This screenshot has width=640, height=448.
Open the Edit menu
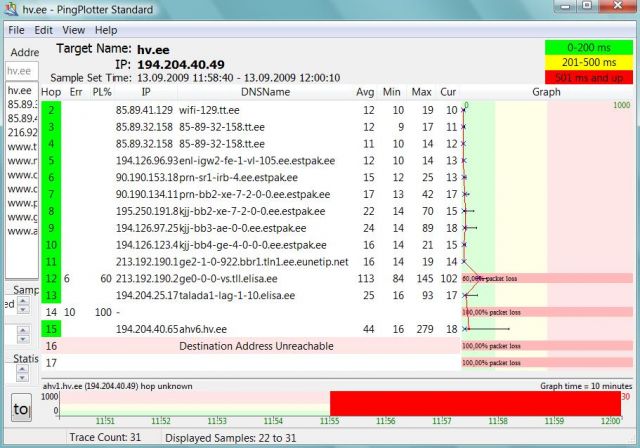[x=43, y=30]
